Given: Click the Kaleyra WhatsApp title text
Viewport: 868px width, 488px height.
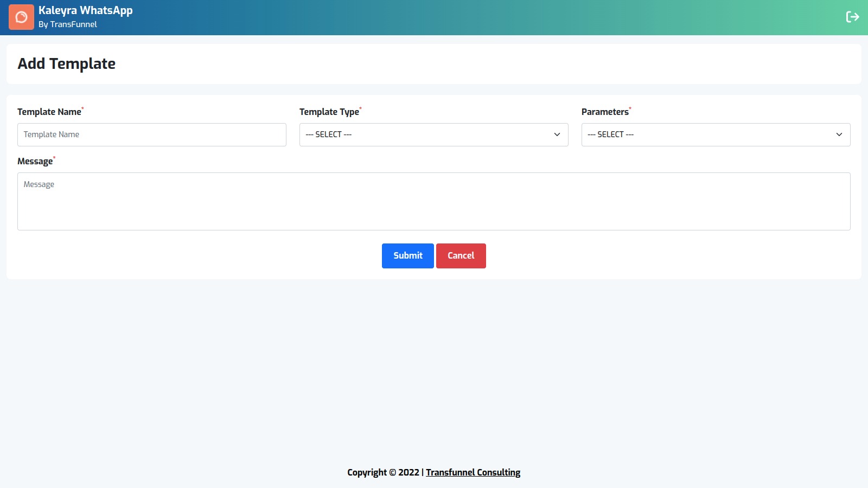Looking at the screenshot, I should (85, 11).
